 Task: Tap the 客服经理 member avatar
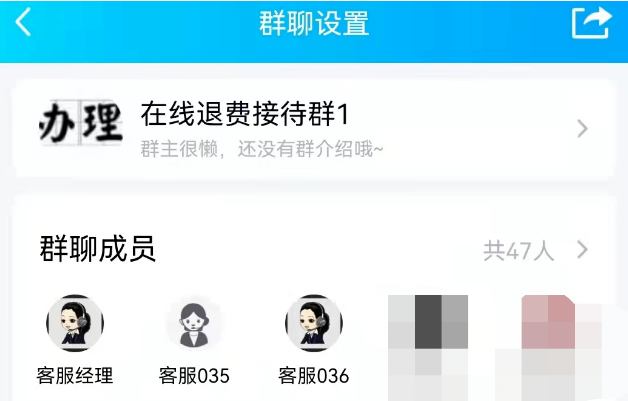click(x=75, y=323)
